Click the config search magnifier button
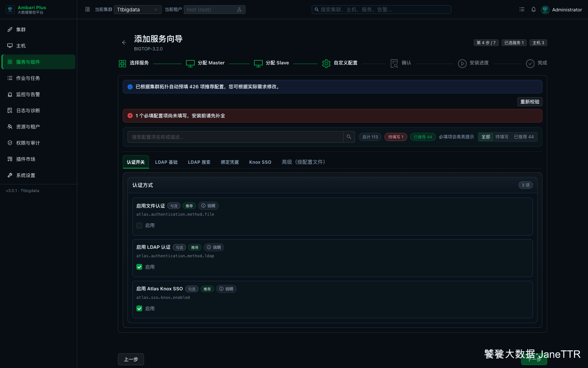This screenshot has height=368, width=588. 349,137
